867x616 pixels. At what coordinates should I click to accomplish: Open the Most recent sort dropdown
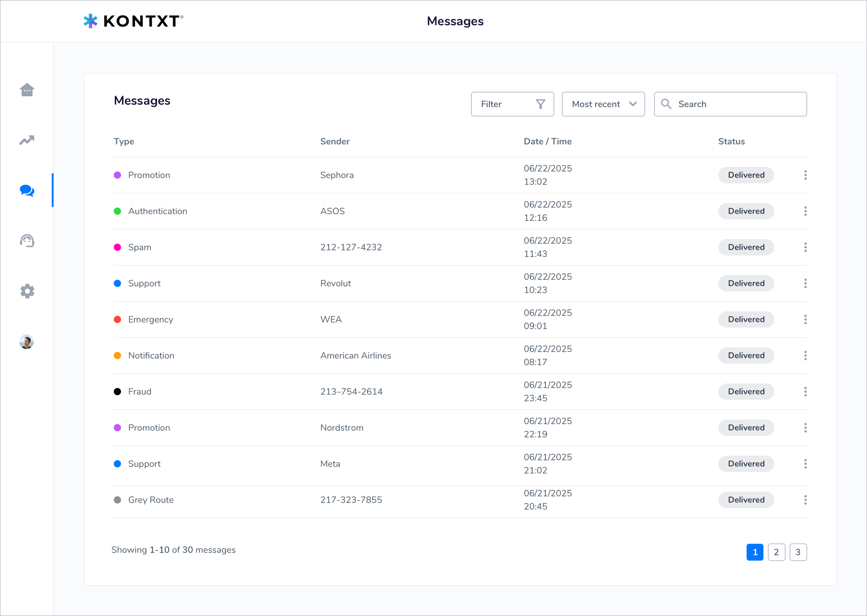tap(603, 104)
